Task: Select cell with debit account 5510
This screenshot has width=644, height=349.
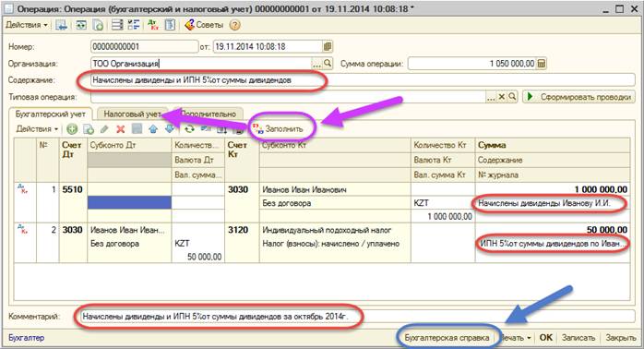Action: [x=73, y=189]
